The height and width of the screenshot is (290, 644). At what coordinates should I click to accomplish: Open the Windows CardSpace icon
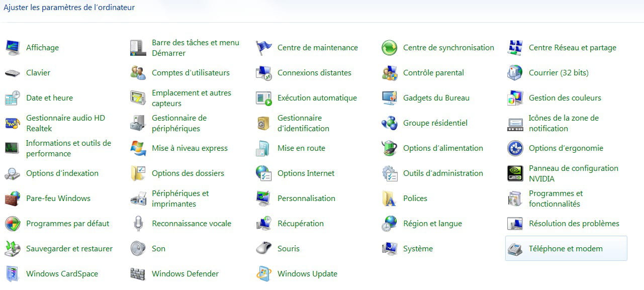[13, 274]
